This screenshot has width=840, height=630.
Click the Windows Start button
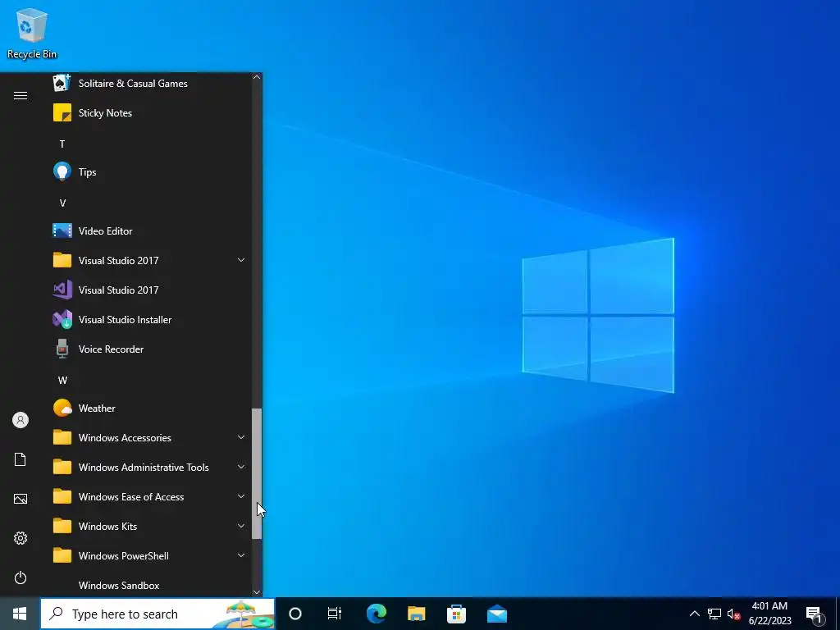pyautogui.click(x=20, y=614)
